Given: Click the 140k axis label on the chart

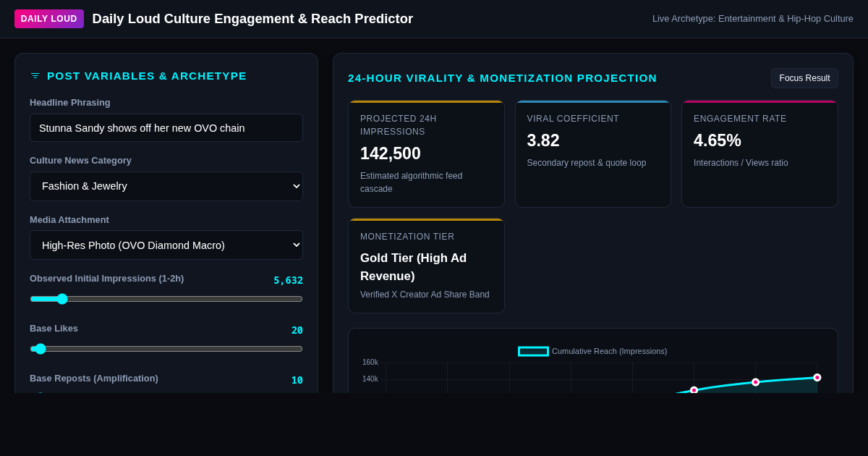Looking at the screenshot, I should 370,379.
